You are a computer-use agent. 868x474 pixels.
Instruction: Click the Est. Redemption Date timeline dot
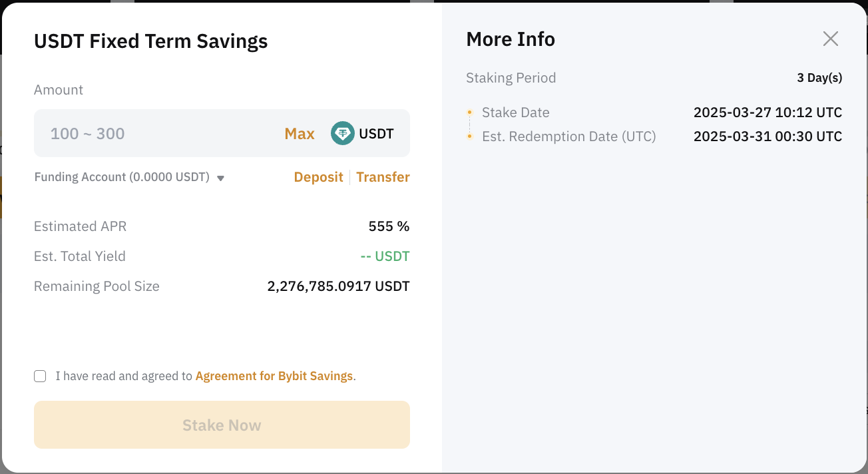470,136
